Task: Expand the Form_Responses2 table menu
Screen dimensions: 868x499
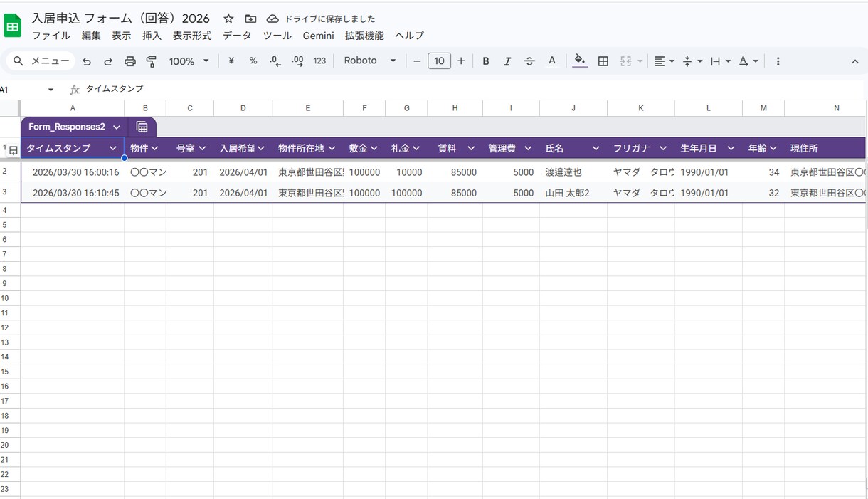Action: (x=117, y=127)
